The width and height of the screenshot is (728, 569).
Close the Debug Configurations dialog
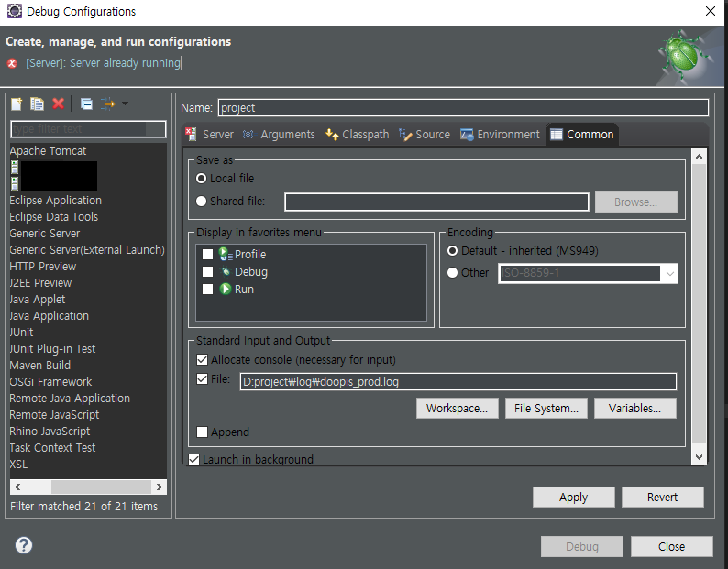coord(671,546)
